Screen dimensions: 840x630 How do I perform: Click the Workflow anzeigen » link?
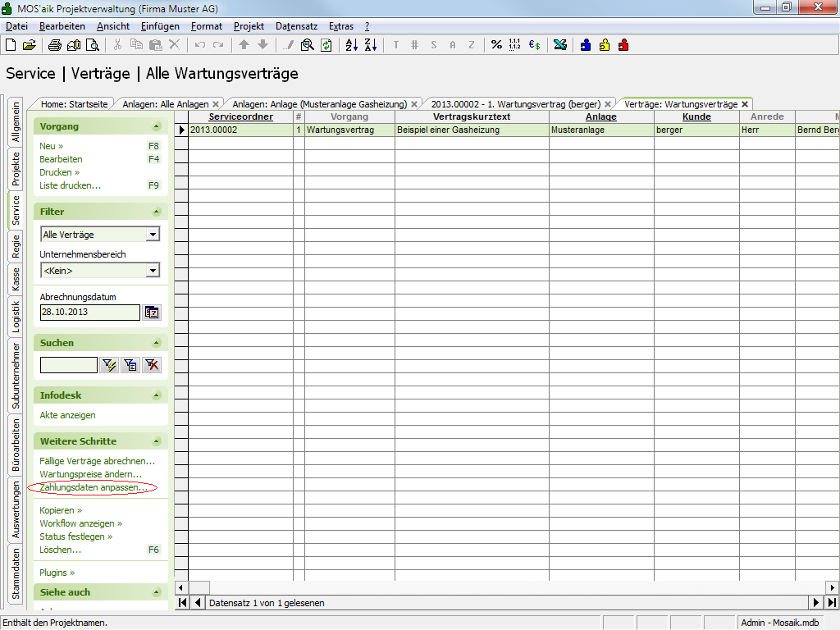pyautogui.click(x=81, y=523)
